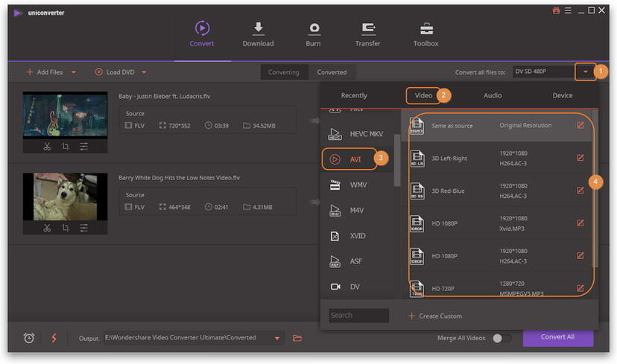Image resolution: width=617 pixels, height=364 pixels.
Task: Trim the Justin Bieber video with scissors
Action: pos(47,147)
